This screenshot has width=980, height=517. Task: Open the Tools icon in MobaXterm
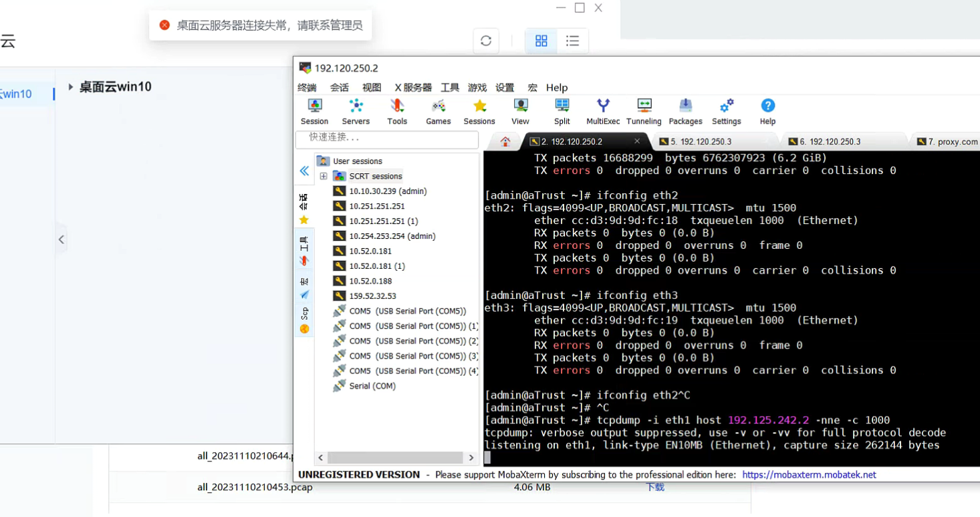(x=397, y=112)
